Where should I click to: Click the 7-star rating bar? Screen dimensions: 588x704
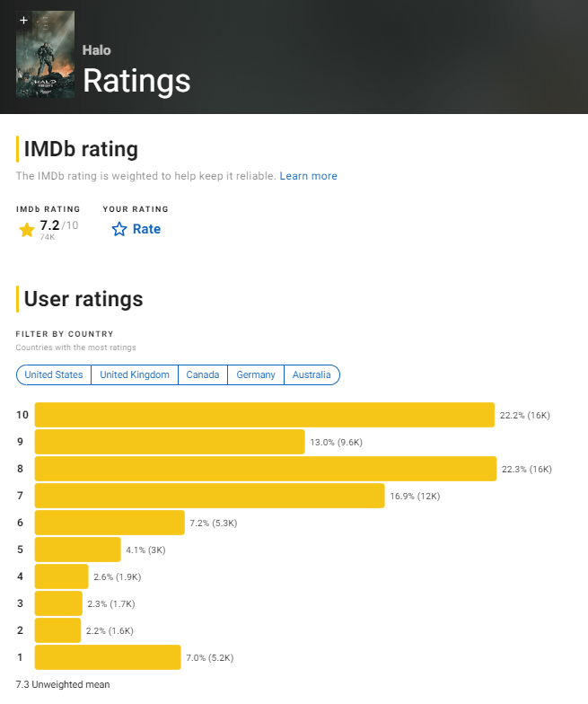(209, 496)
